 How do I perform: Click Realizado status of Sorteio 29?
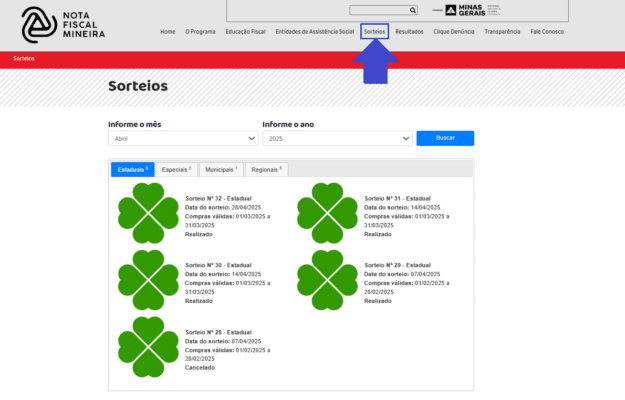(x=378, y=301)
